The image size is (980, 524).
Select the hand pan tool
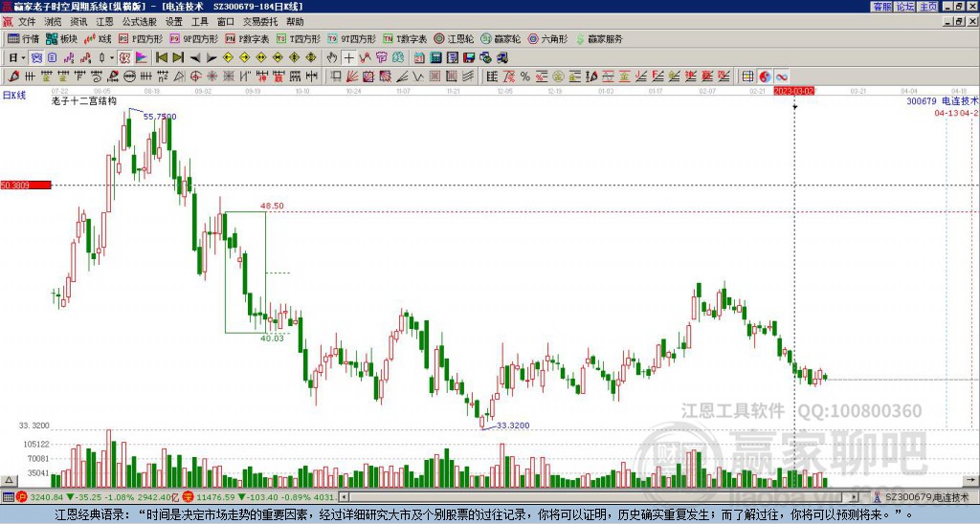tap(332, 58)
